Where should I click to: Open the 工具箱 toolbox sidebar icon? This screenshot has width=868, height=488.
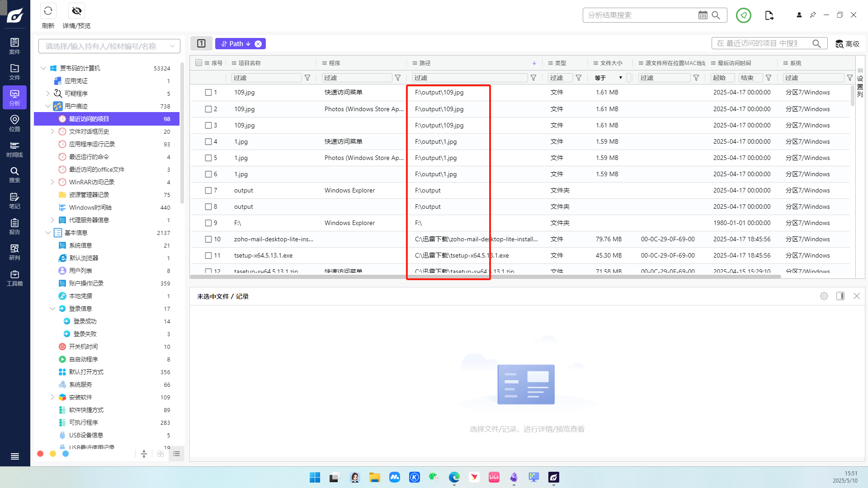(14, 278)
